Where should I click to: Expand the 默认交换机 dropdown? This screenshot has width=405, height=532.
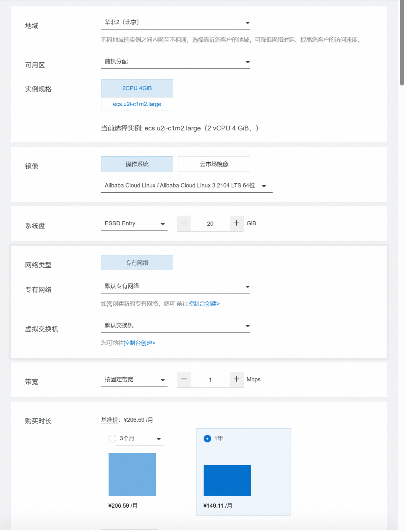[175, 326]
